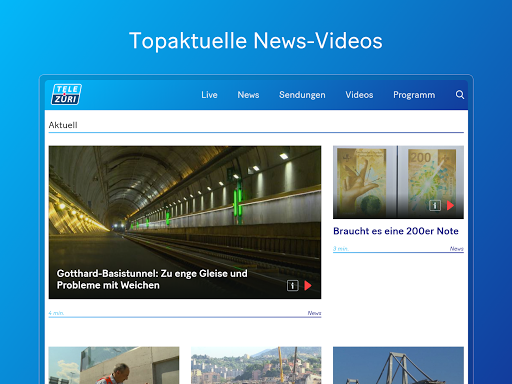The height and width of the screenshot is (384, 512).
Task: Open the 200 franc banknote thumbnail
Action: [x=398, y=182]
